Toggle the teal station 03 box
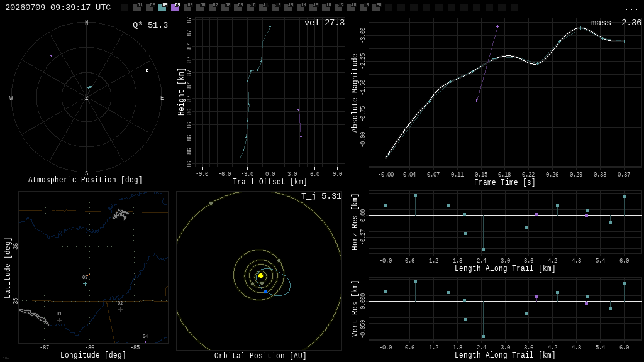Screen dimensions: 644x362 [x=162, y=8]
